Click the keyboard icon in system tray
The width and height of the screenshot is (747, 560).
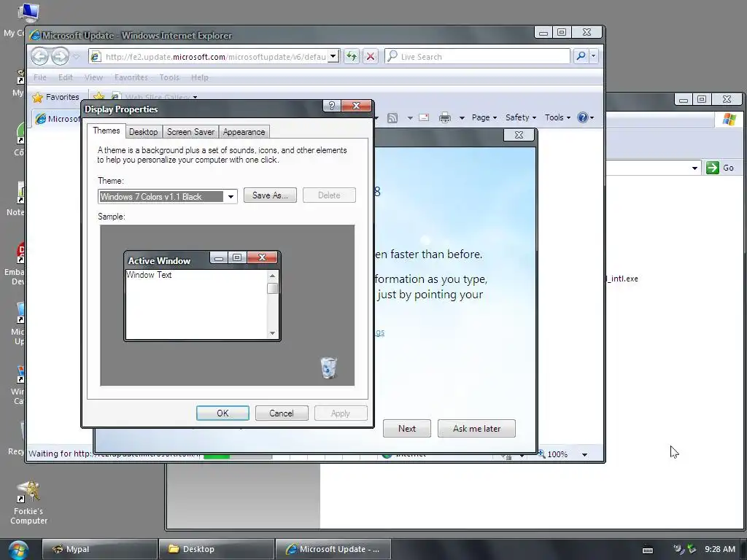coord(648,550)
